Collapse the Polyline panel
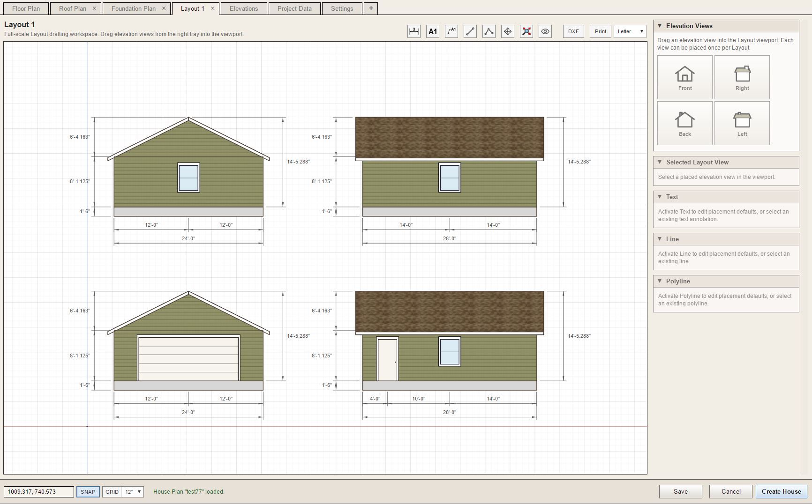The width and height of the screenshot is (812, 504). (x=660, y=281)
